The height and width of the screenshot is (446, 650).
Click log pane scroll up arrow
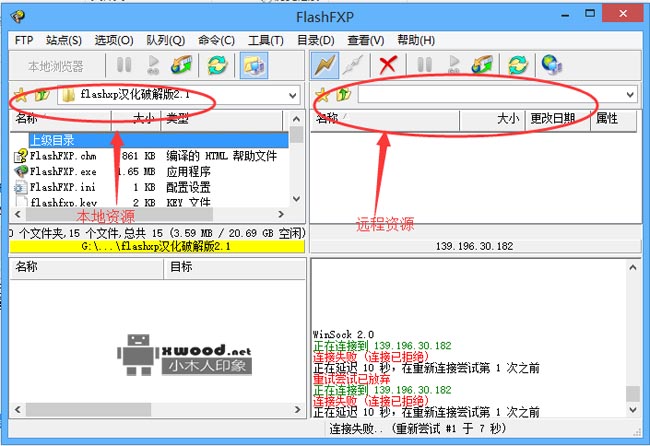633,268
